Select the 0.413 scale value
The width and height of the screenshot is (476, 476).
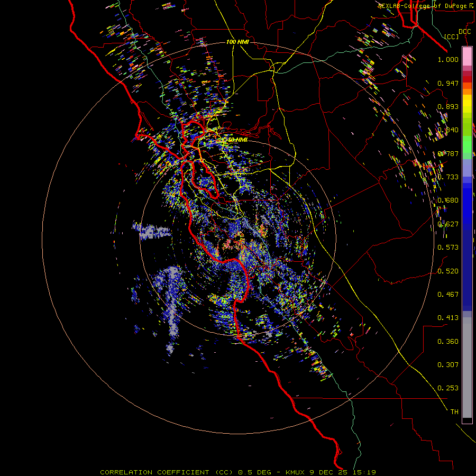[x=448, y=318]
